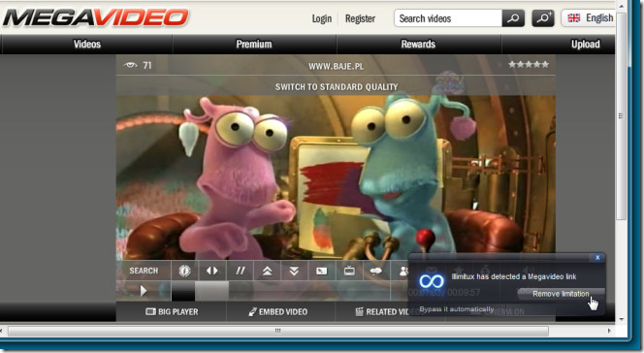Click the TV icon in player bar
This screenshot has width=644, height=353.
(x=349, y=271)
